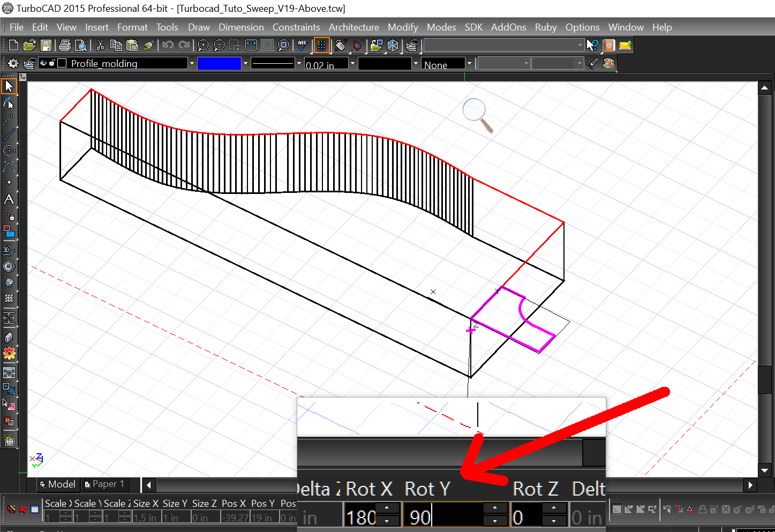Click the Paste icon in the standard toolbar

pos(132,45)
